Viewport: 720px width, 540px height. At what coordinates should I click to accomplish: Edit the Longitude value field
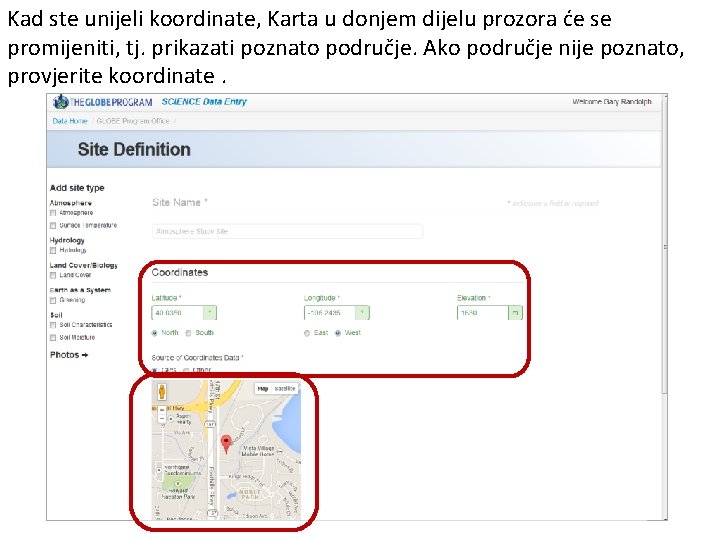point(330,313)
